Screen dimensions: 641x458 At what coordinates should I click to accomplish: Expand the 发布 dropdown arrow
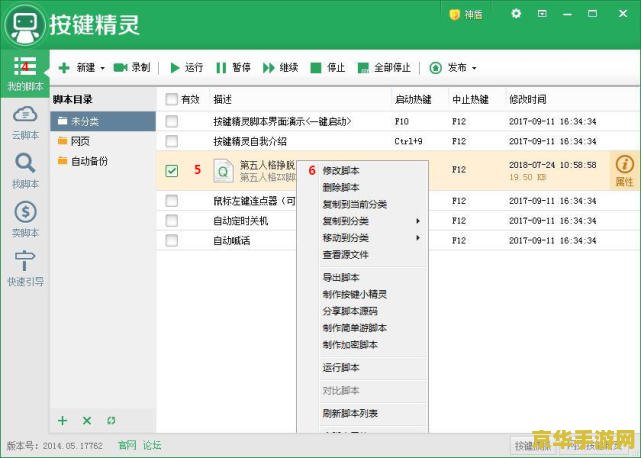point(474,68)
